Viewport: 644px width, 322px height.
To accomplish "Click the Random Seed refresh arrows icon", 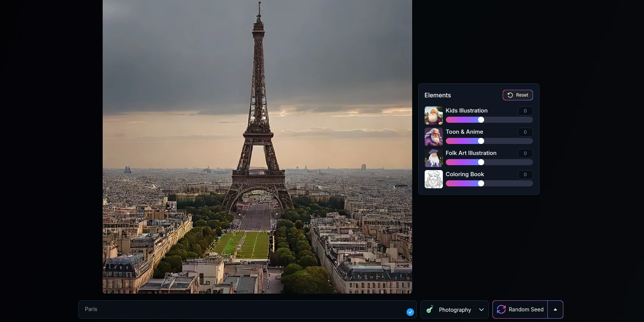I will pos(501,309).
